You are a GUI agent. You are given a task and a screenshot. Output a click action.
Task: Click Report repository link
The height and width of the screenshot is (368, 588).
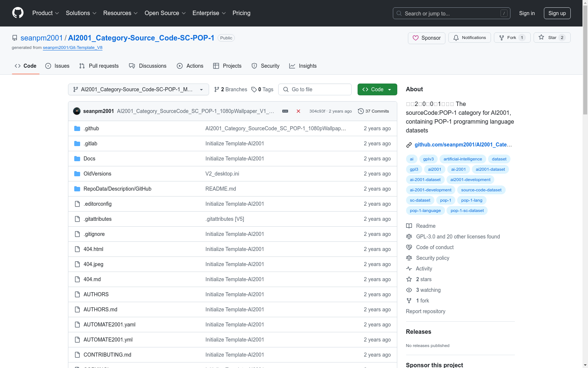coord(426,311)
